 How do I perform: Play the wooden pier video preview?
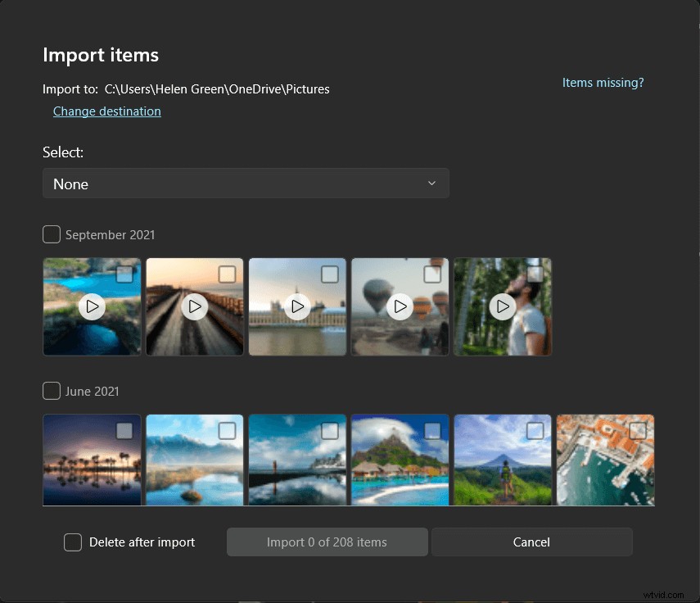point(194,306)
